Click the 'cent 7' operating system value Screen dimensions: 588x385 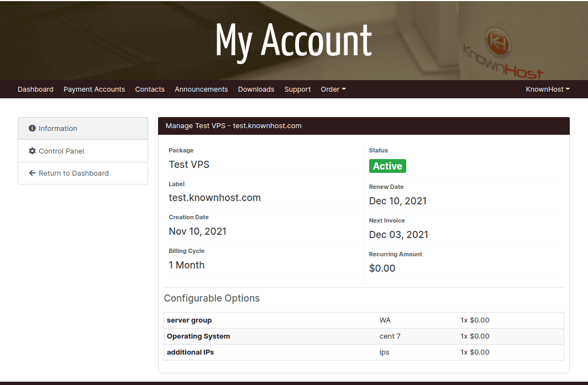(390, 336)
